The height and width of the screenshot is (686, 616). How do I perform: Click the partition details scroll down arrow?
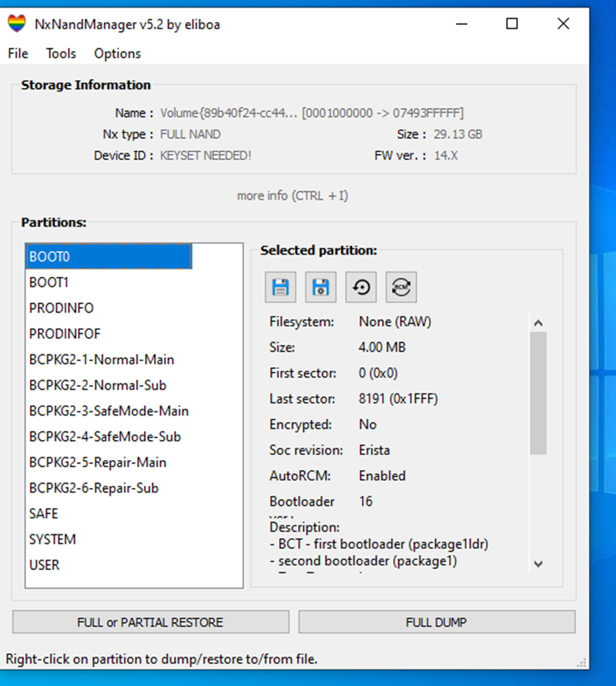(x=538, y=564)
